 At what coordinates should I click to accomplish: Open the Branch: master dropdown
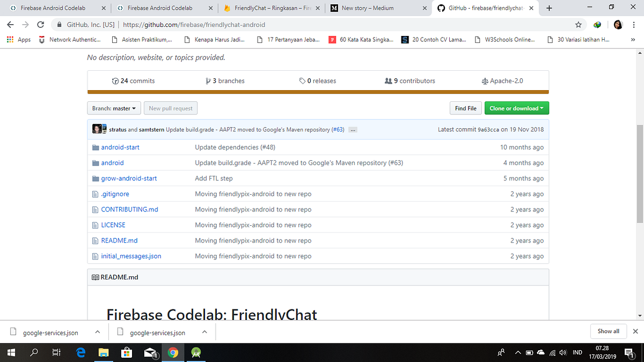coord(113,108)
